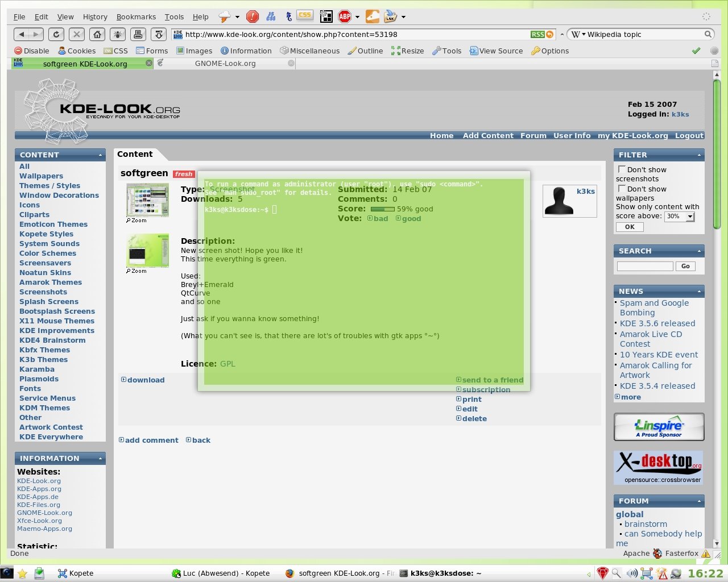Click the CSS extension icon in menu bar

pyautogui.click(x=305, y=16)
